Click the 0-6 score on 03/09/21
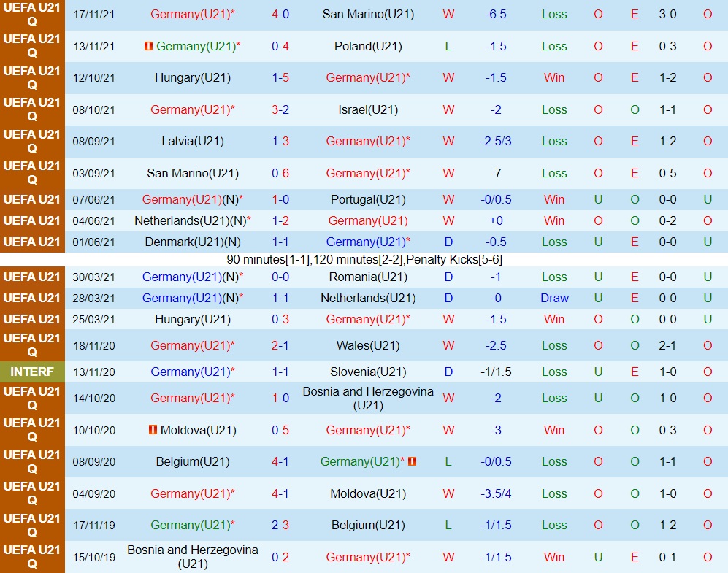The height and width of the screenshot is (573, 728). coord(280,173)
